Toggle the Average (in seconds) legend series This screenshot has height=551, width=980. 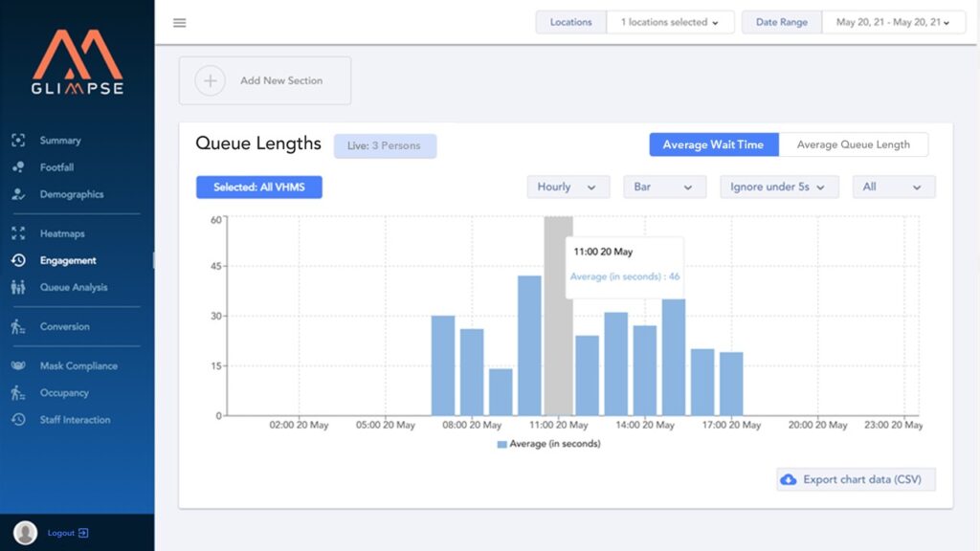click(548, 444)
